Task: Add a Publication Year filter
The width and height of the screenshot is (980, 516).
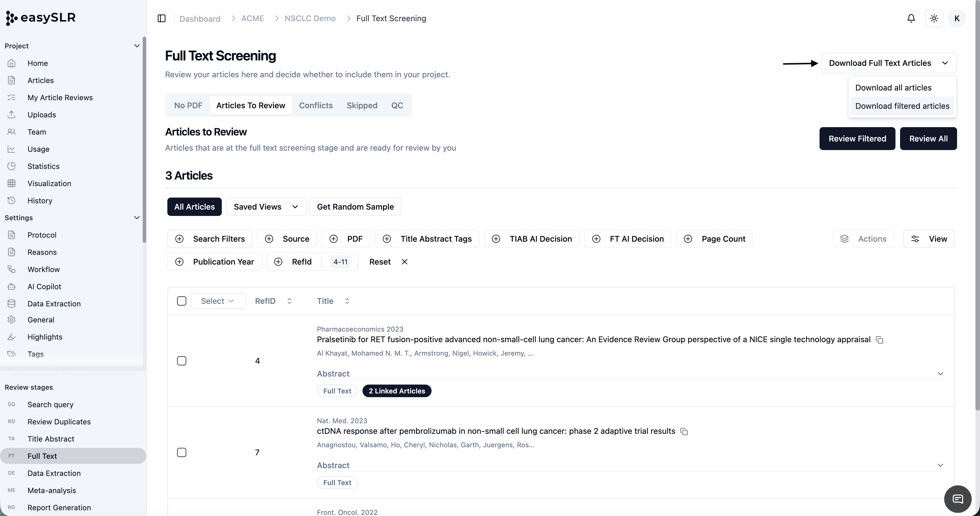Action: (215, 262)
